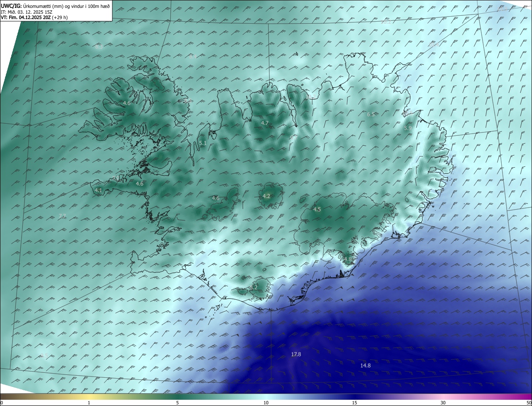Click the yellow section of the color scale
The height and width of the screenshot is (406, 532).
89,396
